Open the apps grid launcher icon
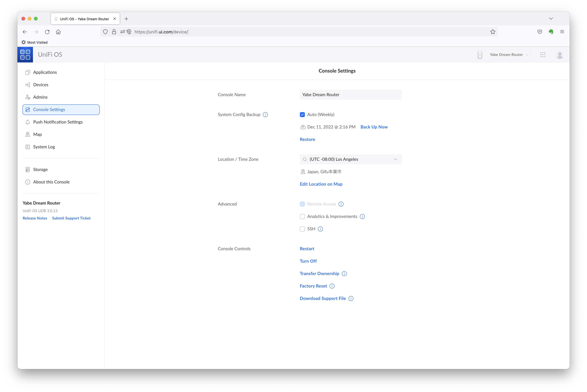Viewport: 587px width, 392px height. tap(542, 55)
